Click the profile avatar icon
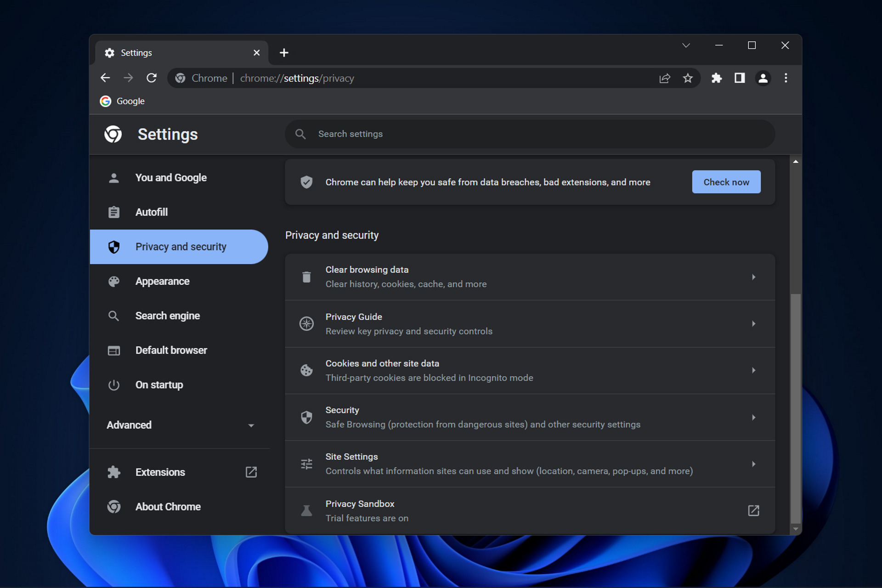 (x=763, y=78)
